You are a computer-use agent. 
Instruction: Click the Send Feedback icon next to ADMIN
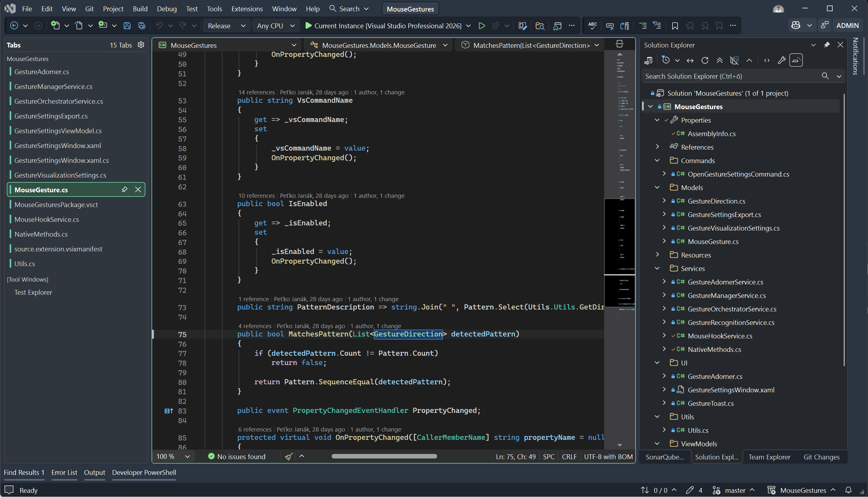(x=825, y=26)
